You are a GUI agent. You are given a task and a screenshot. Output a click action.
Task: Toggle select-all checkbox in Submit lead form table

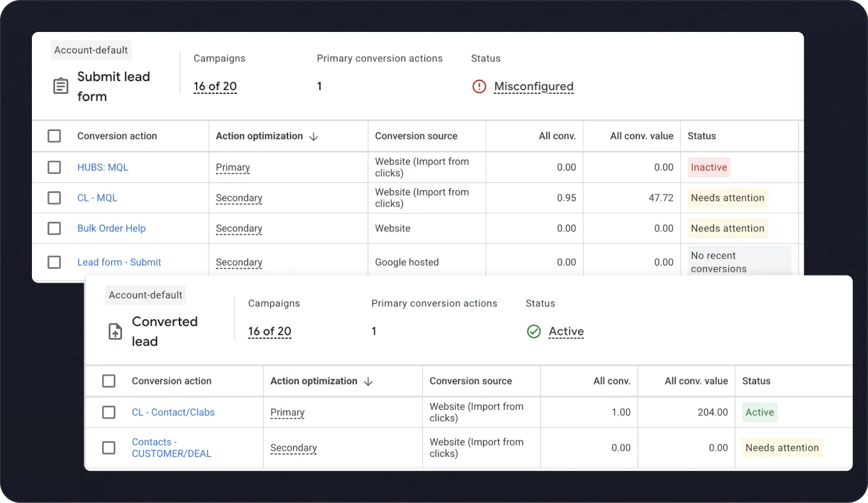(x=54, y=136)
